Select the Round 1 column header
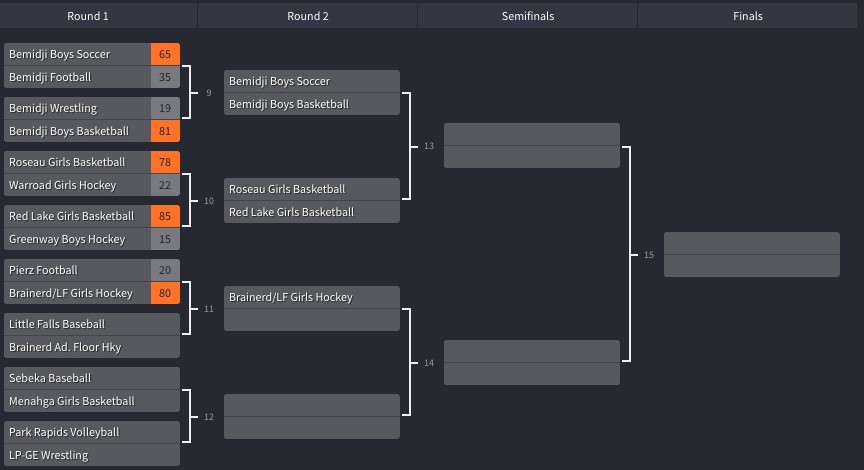Viewport: 864px width, 470px height. pos(88,16)
